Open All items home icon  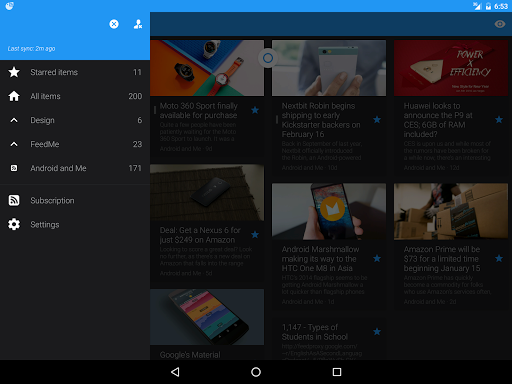pos(14,96)
